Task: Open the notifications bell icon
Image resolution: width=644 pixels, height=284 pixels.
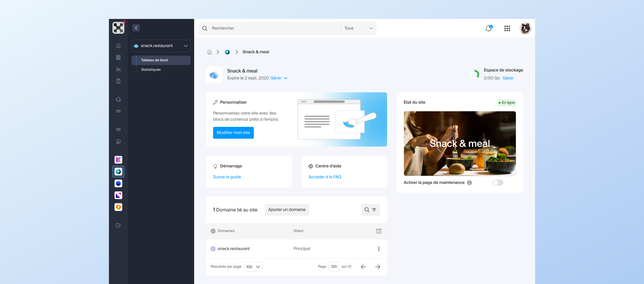Action: 488,28
